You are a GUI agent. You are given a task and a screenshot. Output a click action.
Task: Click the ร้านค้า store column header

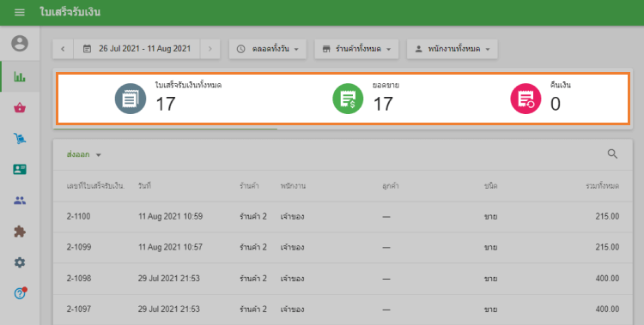click(249, 186)
